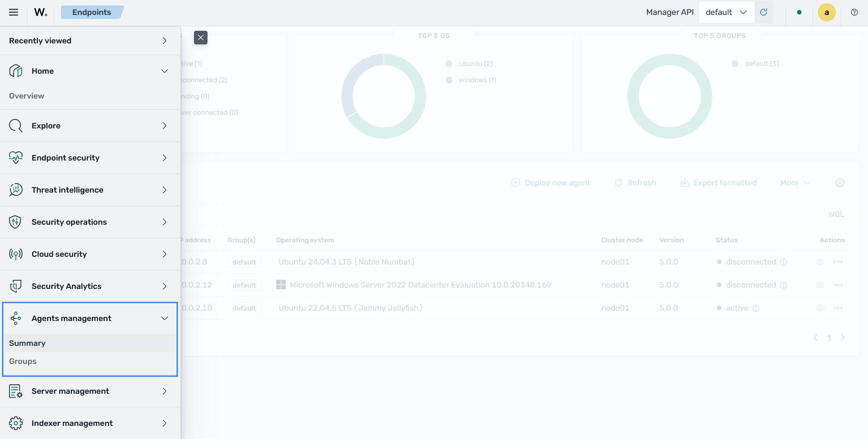The width and height of the screenshot is (868, 439).
Task: Toggle the windows (1) legend color dot
Action: point(449,80)
